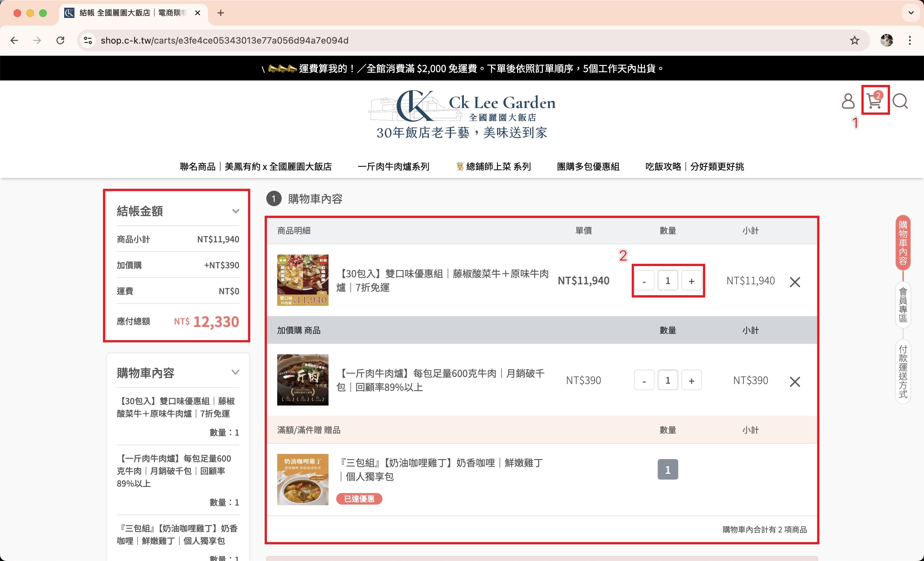924x561 pixels.
Task: Reload the page
Action: [60, 40]
